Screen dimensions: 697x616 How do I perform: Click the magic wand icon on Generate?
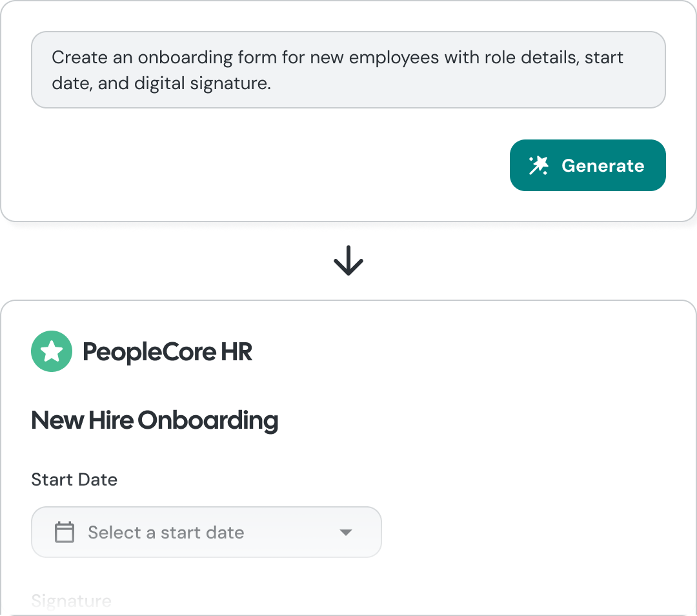click(x=538, y=165)
